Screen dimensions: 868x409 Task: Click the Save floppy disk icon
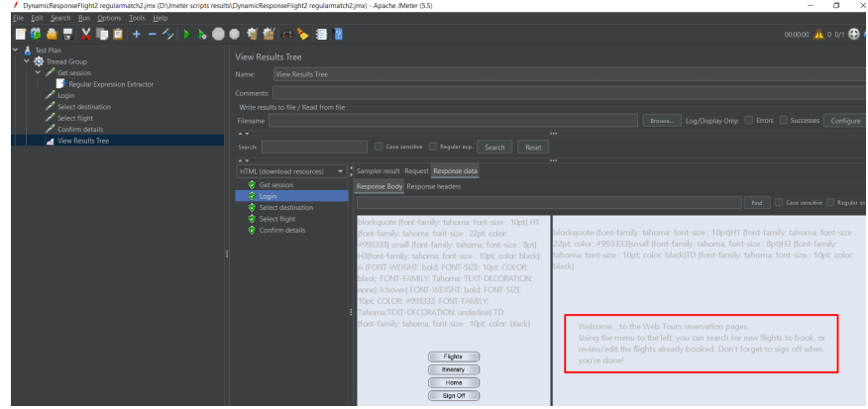tap(67, 35)
